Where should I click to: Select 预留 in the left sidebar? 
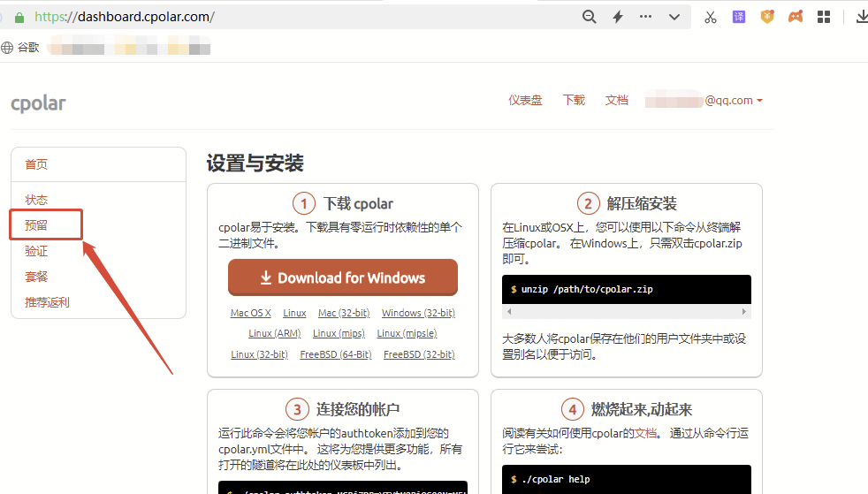(x=36, y=225)
